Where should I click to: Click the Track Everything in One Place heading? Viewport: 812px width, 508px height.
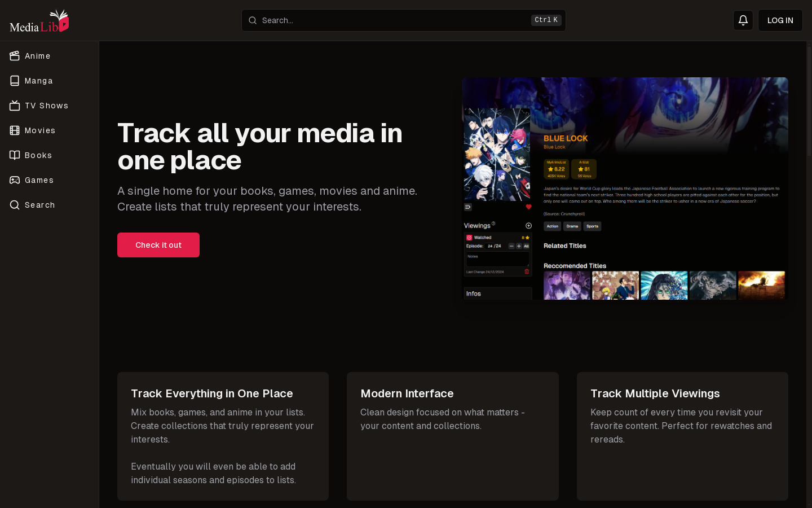tap(212, 393)
